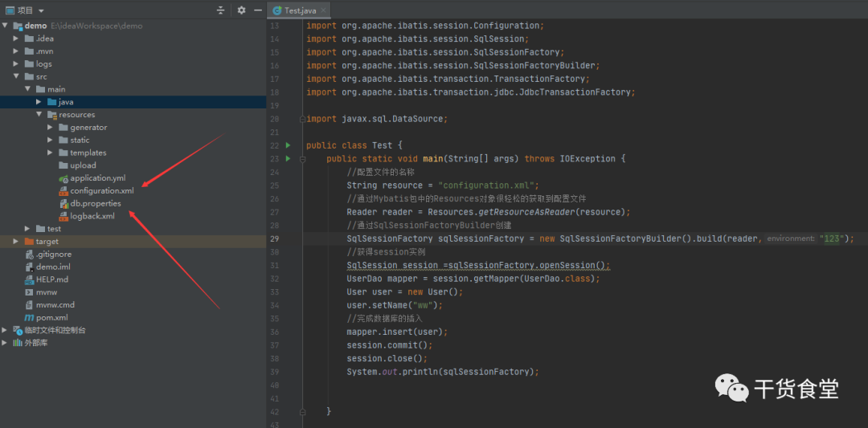Select the static folder icon
The width and height of the screenshot is (868, 428).
(x=63, y=140)
